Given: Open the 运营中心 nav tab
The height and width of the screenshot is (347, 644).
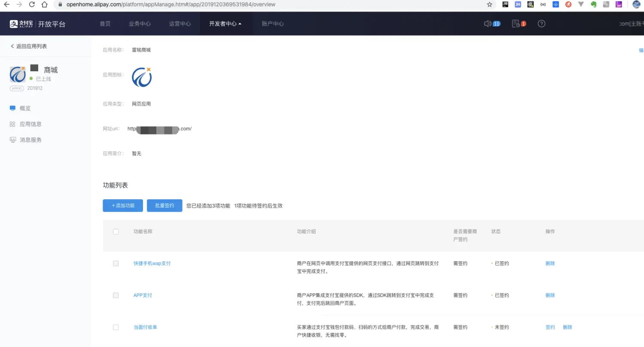Looking at the screenshot, I should click(180, 24).
